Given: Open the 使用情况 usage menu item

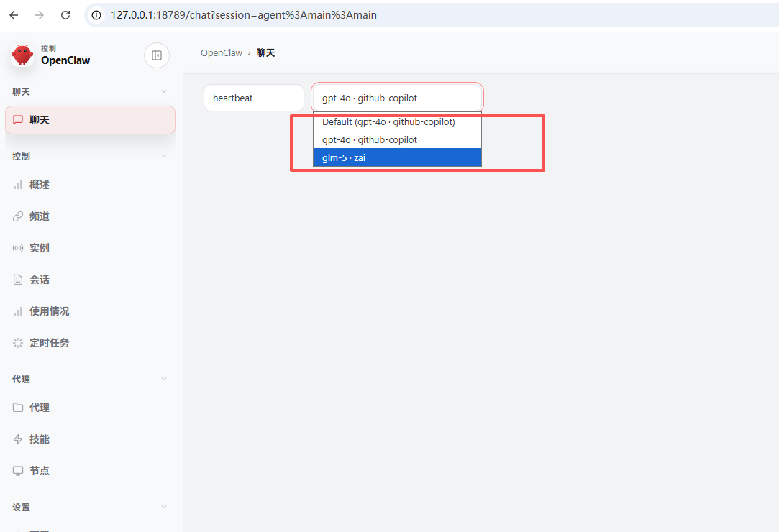Looking at the screenshot, I should tap(49, 311).
